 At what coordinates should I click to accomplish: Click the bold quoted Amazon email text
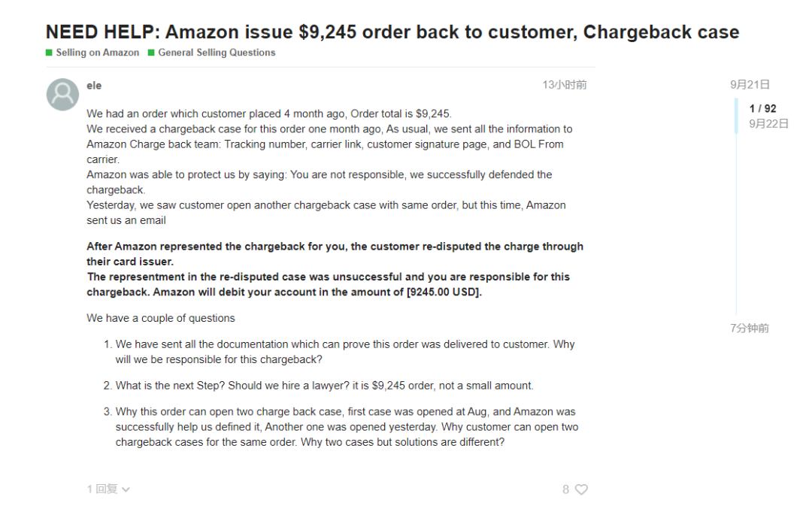(335, 269)
